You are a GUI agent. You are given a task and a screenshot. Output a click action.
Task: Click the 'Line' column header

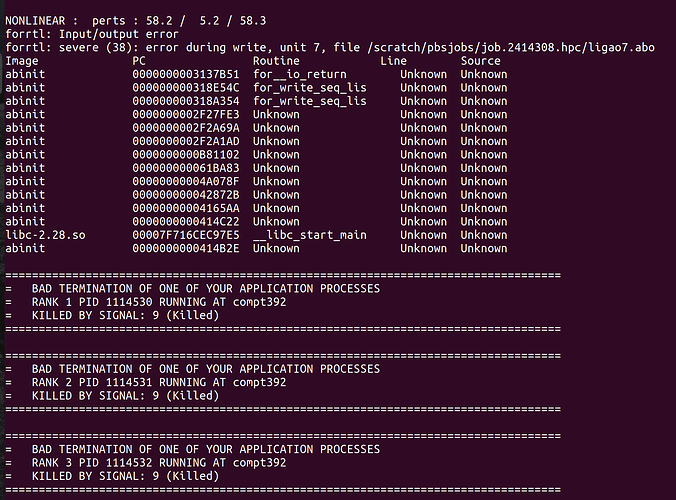point(393,61)
